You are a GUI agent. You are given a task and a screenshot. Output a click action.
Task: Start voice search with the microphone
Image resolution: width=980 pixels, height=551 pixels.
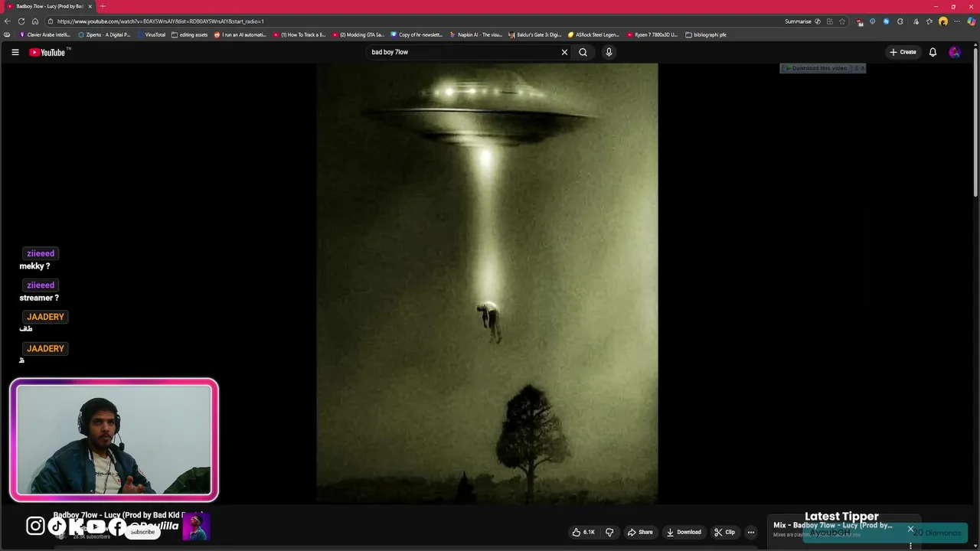609,52
